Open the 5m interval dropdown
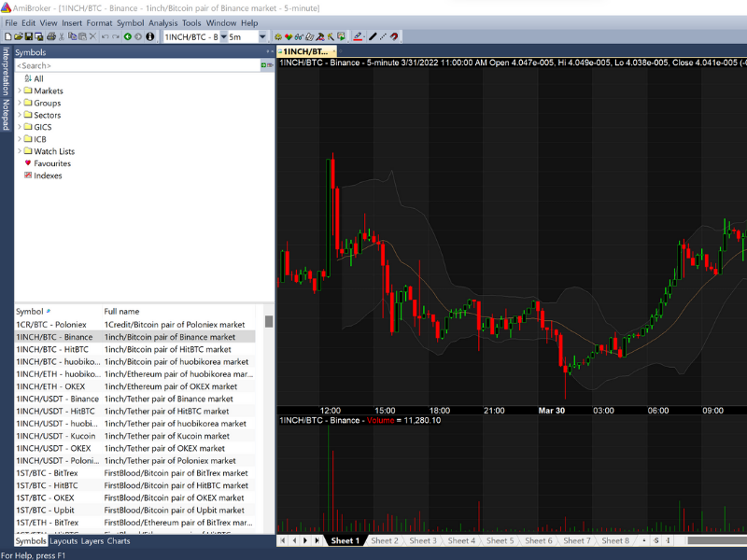Viewport: 747px width, 560px height. tap(262, 36)
